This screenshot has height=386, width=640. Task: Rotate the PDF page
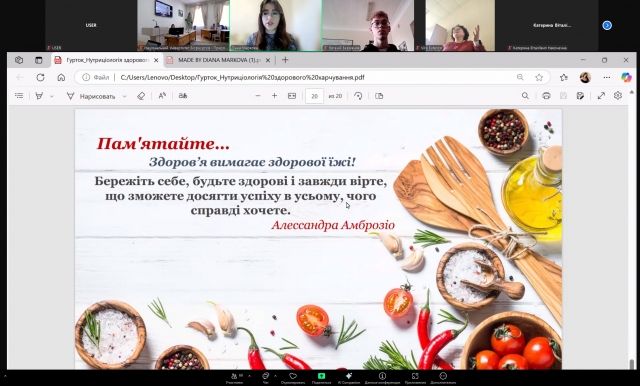(x=358, y=96)
